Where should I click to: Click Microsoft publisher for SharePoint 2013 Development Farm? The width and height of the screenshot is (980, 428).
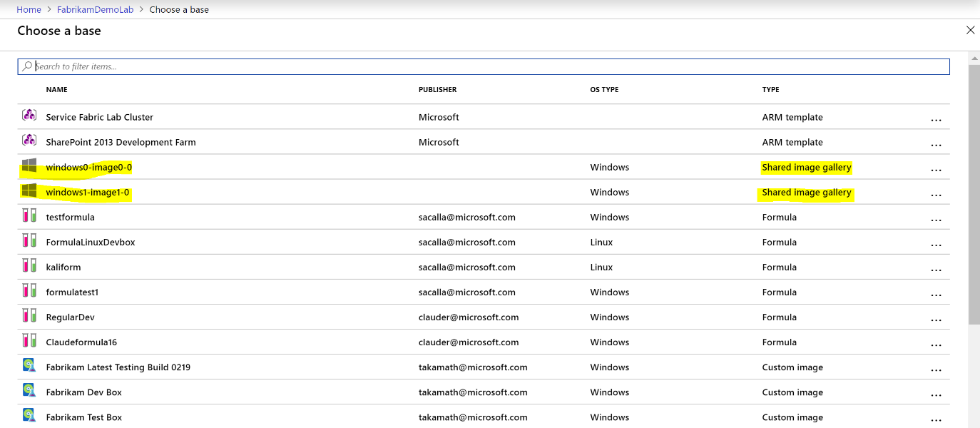pyautogui.click(x=439, y=142)
